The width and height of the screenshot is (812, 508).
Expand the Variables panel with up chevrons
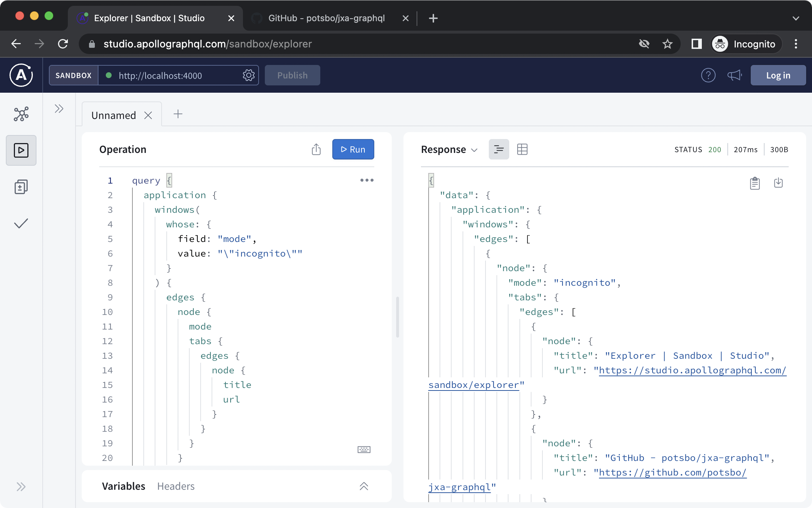point(364,486)
